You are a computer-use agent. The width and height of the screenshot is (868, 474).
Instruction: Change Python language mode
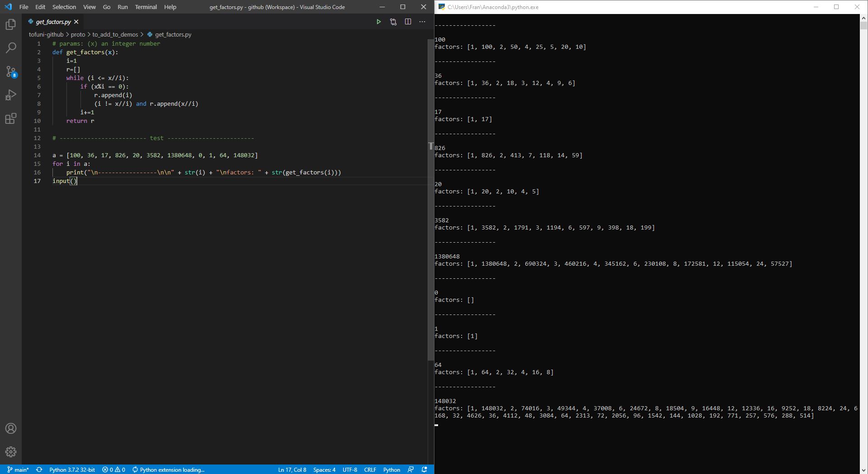pos(392,469)
